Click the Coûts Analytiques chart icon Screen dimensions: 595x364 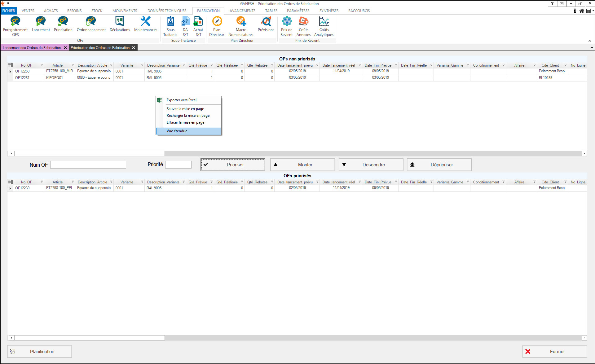pyautogui.click(x=324, y=22)
